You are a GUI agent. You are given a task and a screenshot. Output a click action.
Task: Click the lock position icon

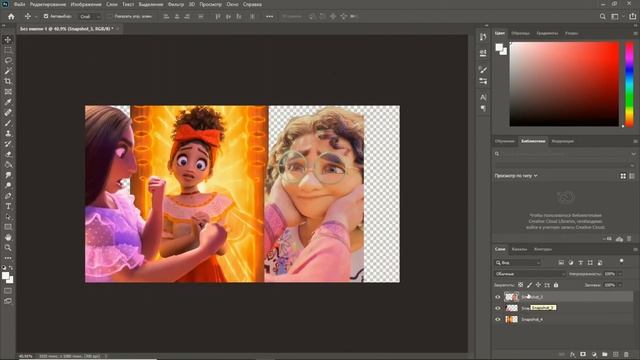click(538, 285)
